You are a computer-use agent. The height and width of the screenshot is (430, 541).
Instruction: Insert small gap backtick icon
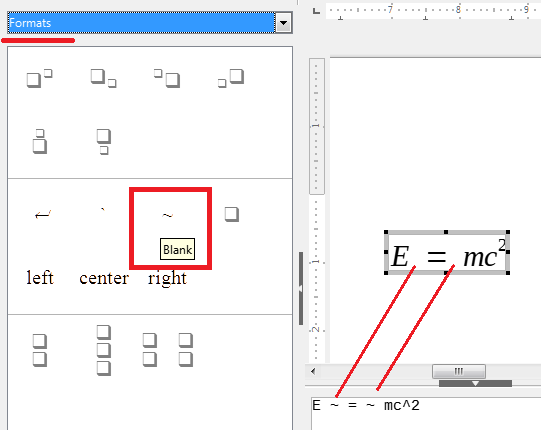click(103, 209)
